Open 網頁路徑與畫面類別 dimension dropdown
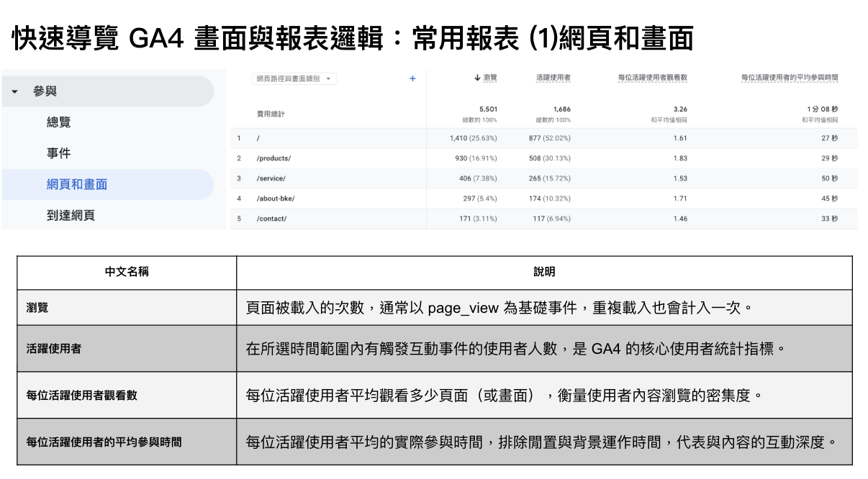 (295, 78)
